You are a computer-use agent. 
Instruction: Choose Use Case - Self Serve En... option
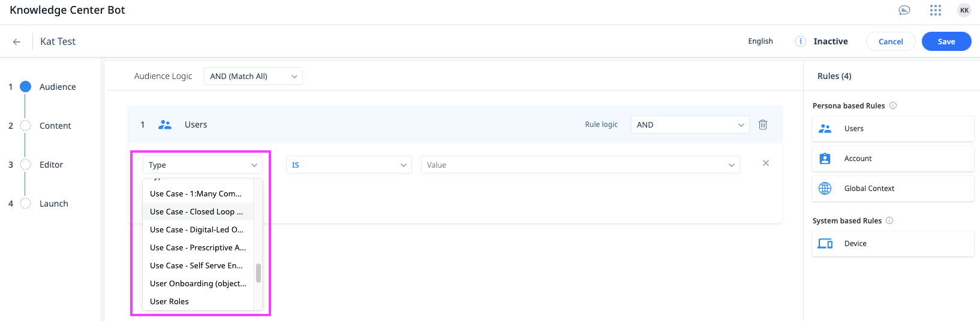tap(199, 265)
